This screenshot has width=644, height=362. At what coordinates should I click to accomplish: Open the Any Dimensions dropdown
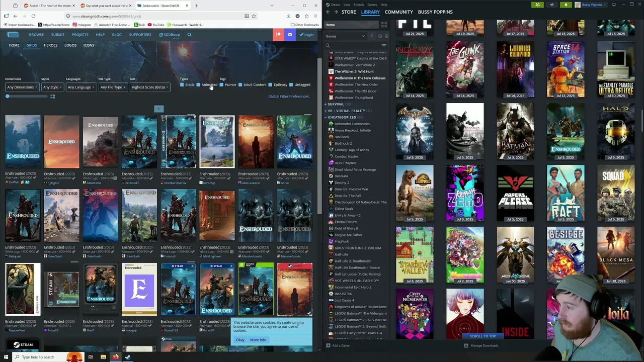point(22,87)
